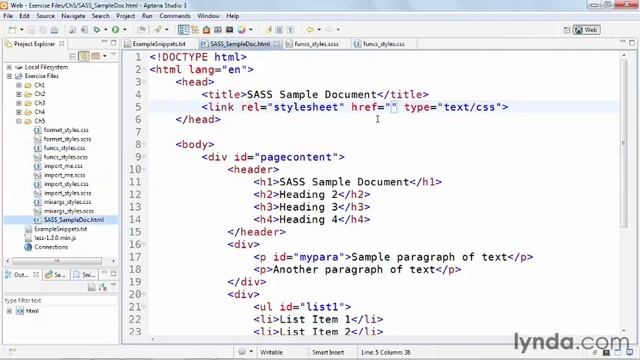Viewport: 640px width, 360px height.
Task: Open the File menu
Action: tap(8, 16)
